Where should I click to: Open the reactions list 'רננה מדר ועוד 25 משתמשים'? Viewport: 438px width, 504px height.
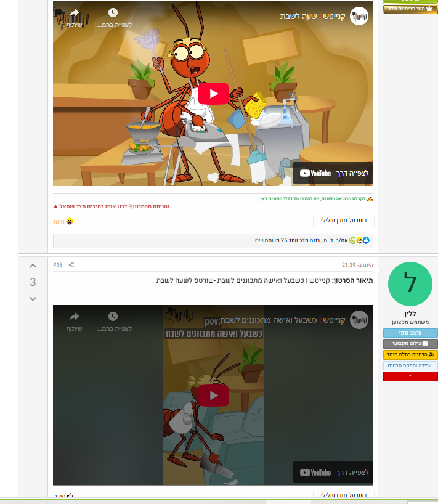pyautogui.click(x=301, y=240)
